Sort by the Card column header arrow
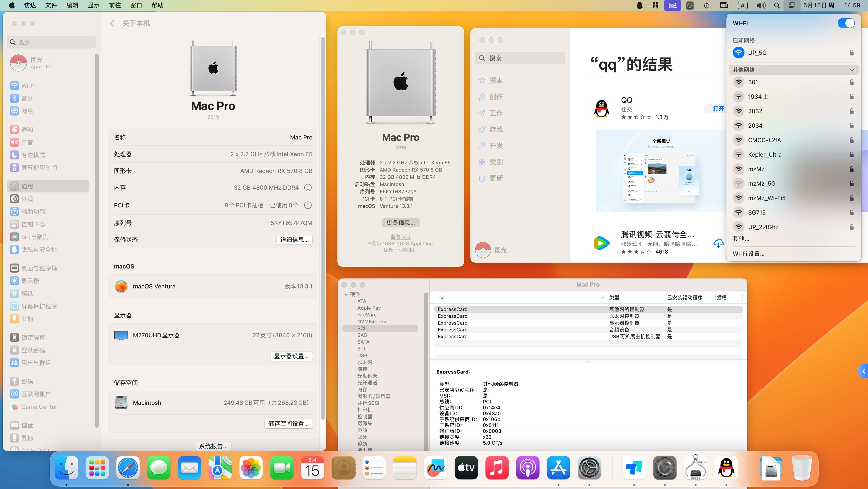868x489 pixels. [602, 297]
